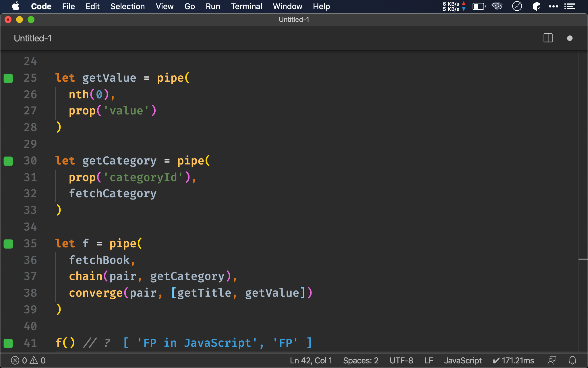This screenshot has width=588, height=368.
Task: Click line number 32 in the gutter
Action: pos(30,193)
